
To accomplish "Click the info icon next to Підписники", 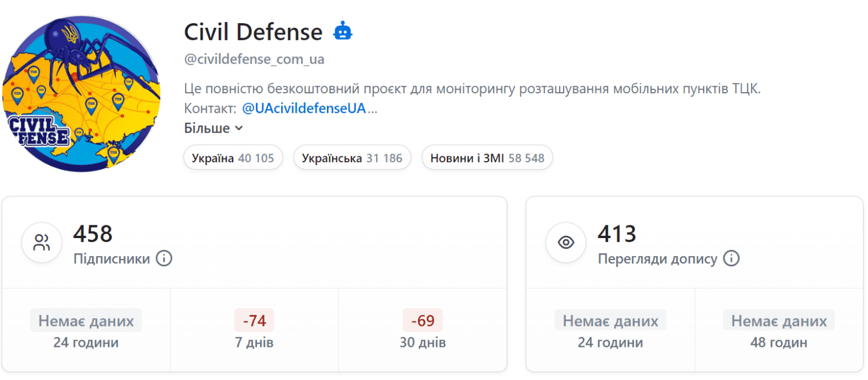I will point(164,258).
